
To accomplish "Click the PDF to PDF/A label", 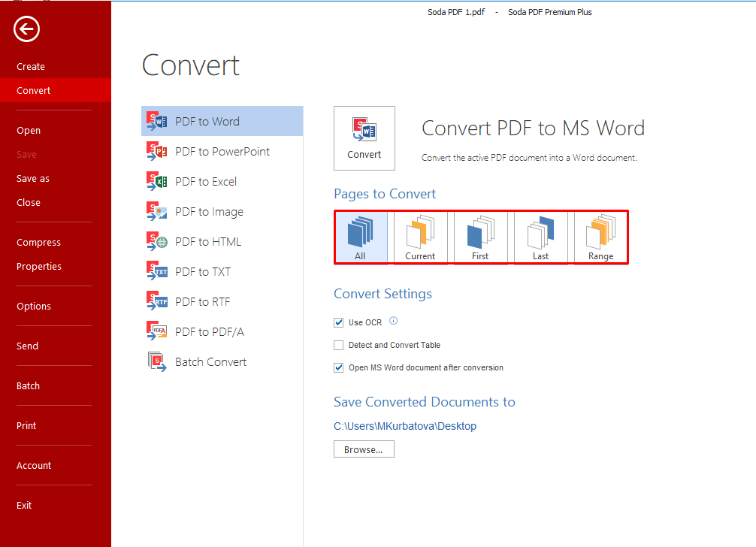I will pos(210,331).
